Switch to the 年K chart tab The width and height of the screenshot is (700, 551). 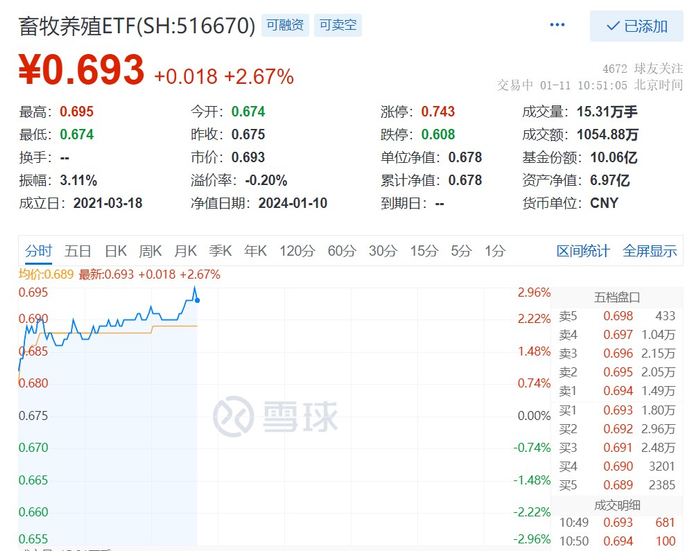point(255,251)
